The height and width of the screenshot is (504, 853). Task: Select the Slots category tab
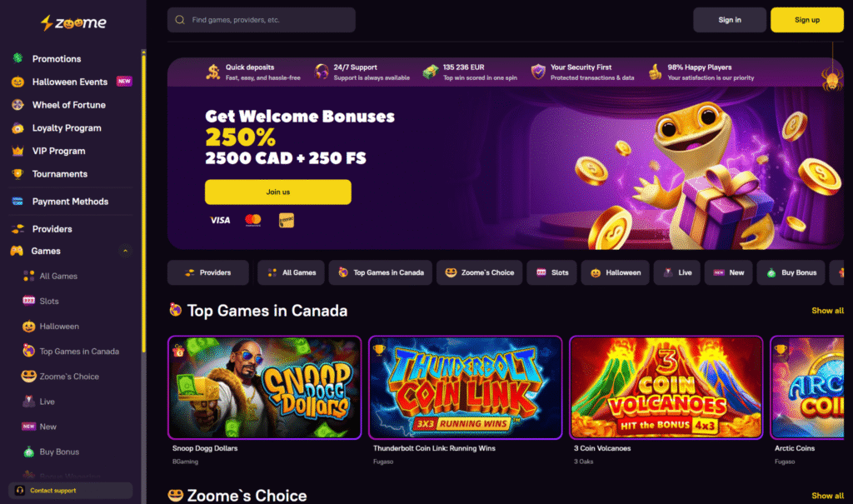(551, 272)
